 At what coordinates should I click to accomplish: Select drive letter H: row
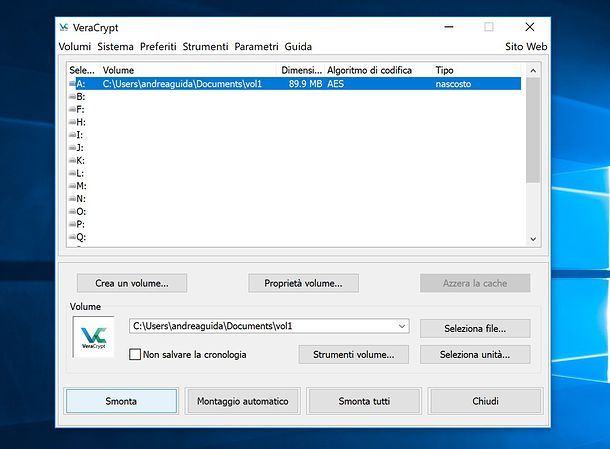pyautogui.click(x=294, y=122)
